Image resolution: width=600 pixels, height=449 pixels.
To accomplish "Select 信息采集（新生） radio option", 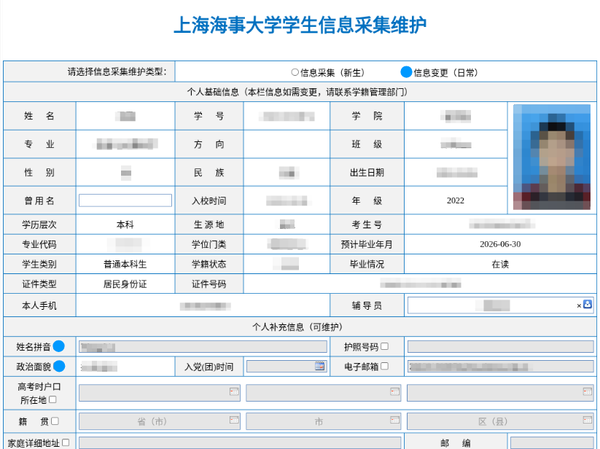I will (294, 72).
